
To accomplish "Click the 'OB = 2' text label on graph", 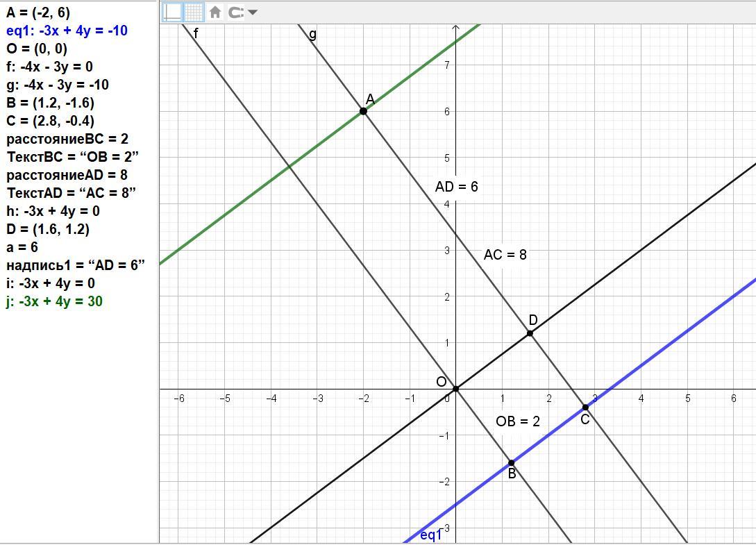I will tap(518, 421).
